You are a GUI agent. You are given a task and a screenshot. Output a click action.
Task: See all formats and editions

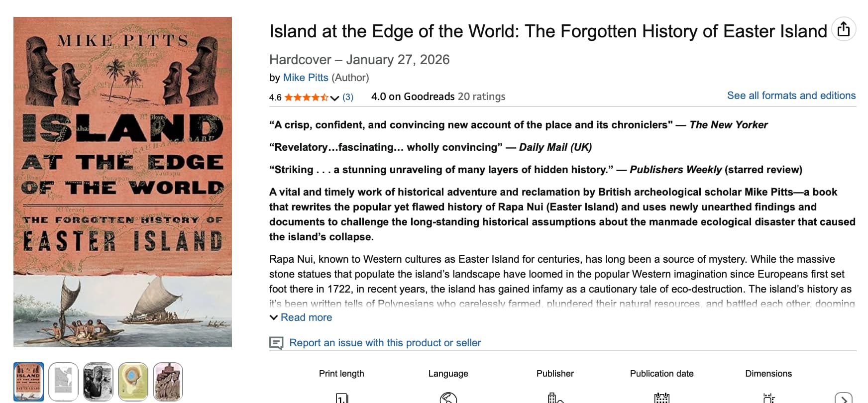click(791, 96)
